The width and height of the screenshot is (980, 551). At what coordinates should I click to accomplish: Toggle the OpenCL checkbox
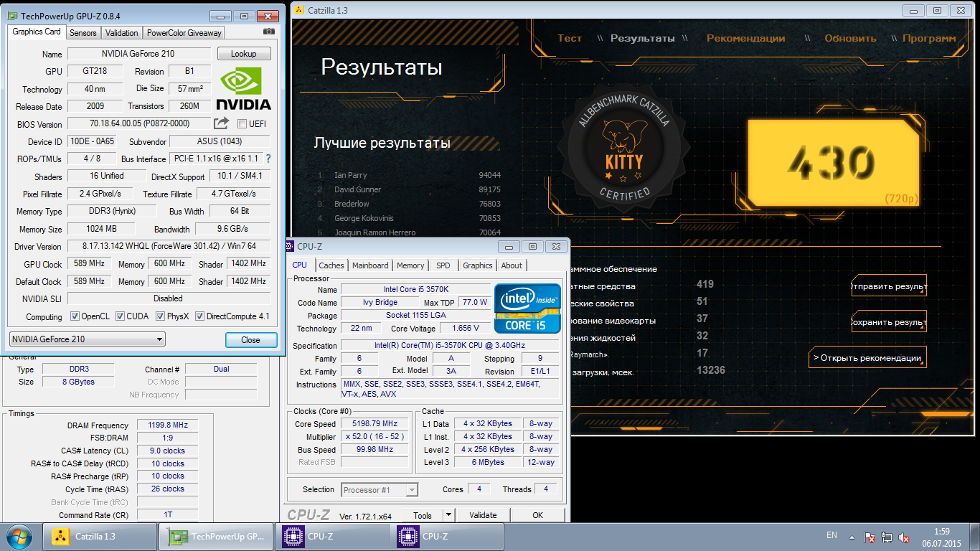pyautogui.click(x=75, y=316)
